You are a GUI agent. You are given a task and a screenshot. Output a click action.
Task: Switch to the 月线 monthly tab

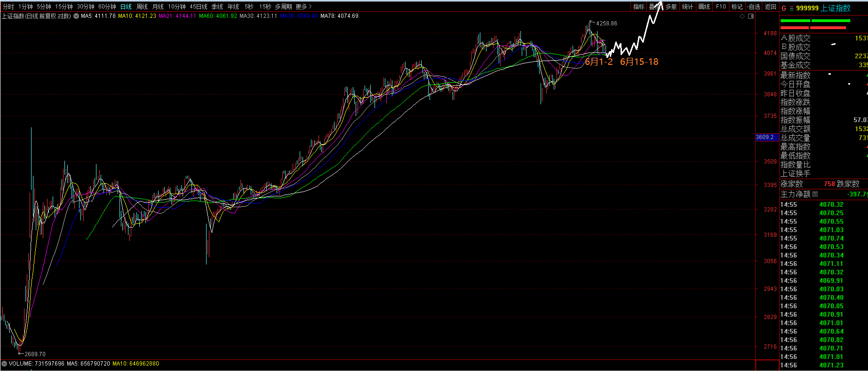tap(158, 7)
